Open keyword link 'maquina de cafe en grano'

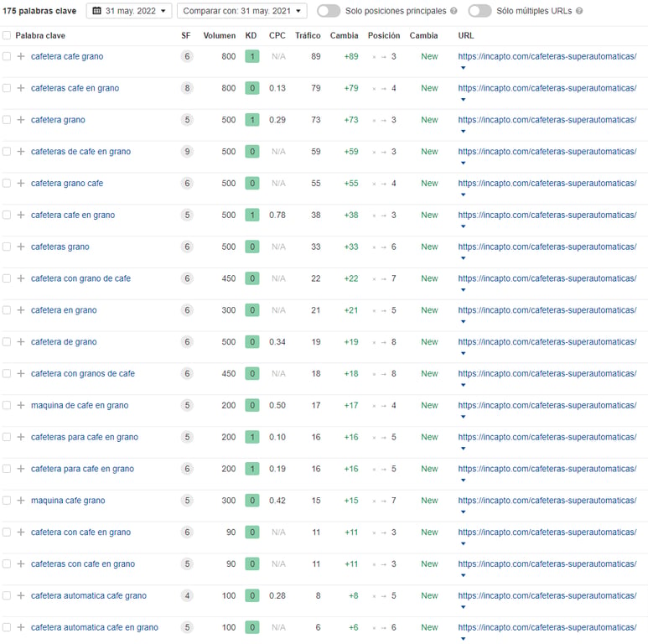80,405
